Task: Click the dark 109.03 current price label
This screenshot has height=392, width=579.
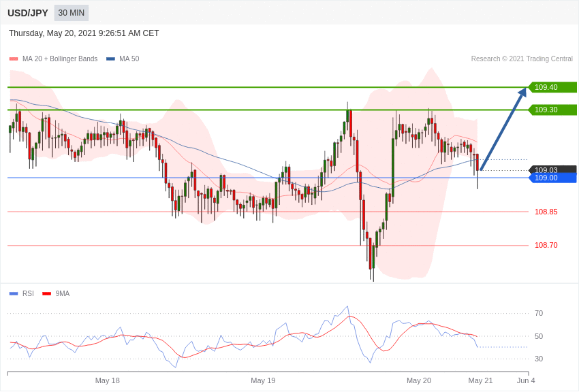Action: (x=552, y=169)
